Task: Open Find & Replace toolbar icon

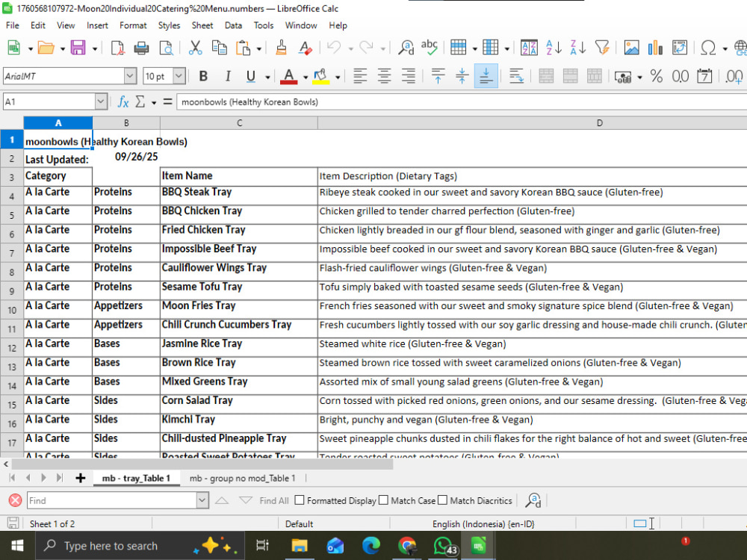Action: [406, 48]
